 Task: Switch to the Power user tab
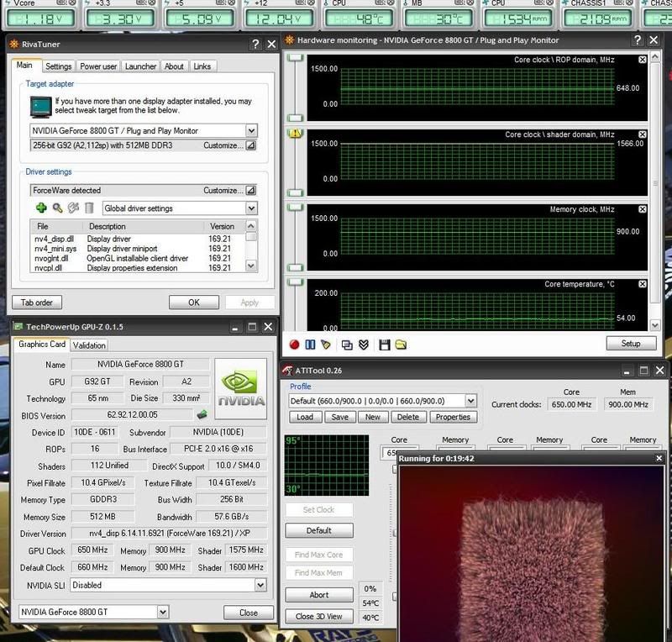[99, 66]
